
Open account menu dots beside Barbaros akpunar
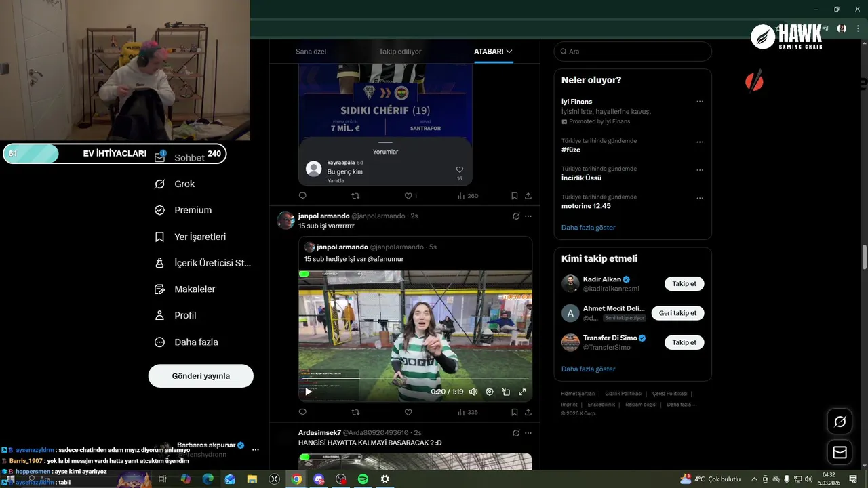point(256,449)
